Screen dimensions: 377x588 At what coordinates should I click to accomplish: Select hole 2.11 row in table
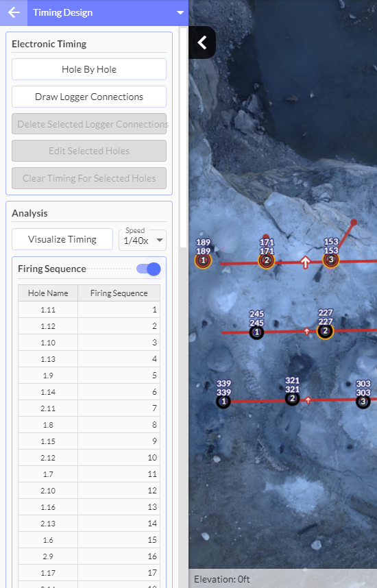(x=89, y=408)
